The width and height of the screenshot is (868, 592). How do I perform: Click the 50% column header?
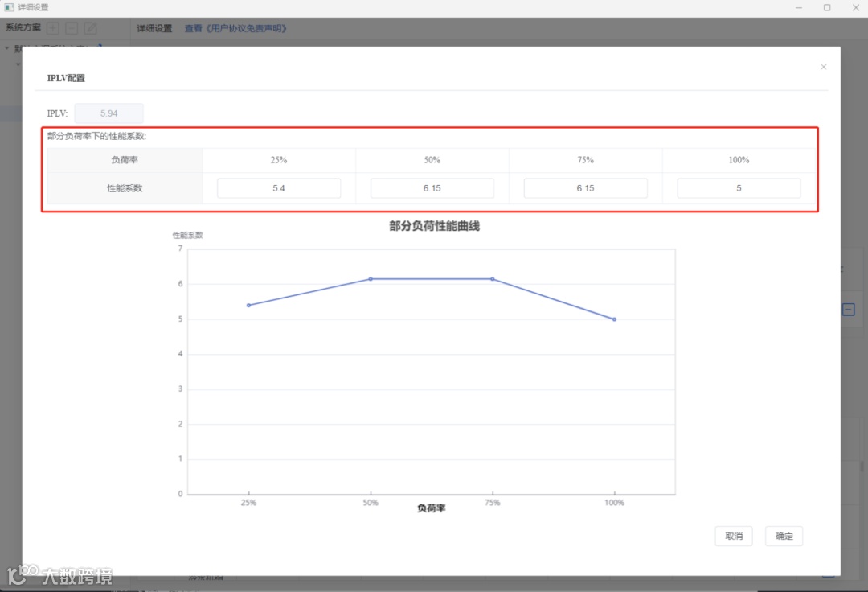(432, 160)
